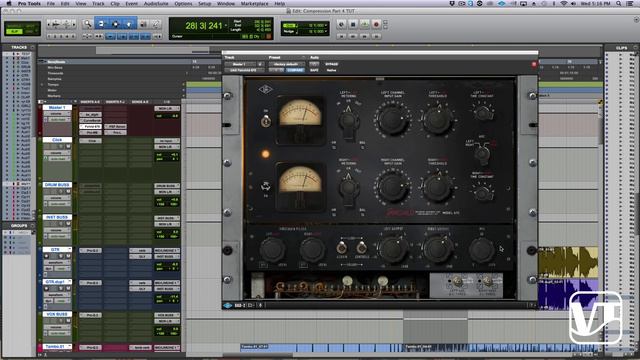Open the Click insert on Click track
The height and width of the screenshot is (360, 640).
coord(91,141)
